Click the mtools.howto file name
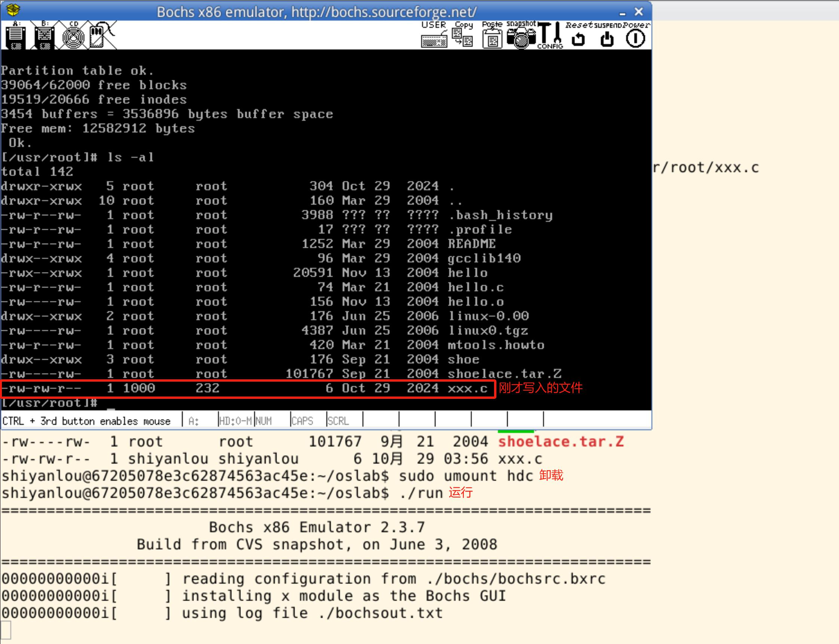839x644 pixels. (x=496, y=345)
